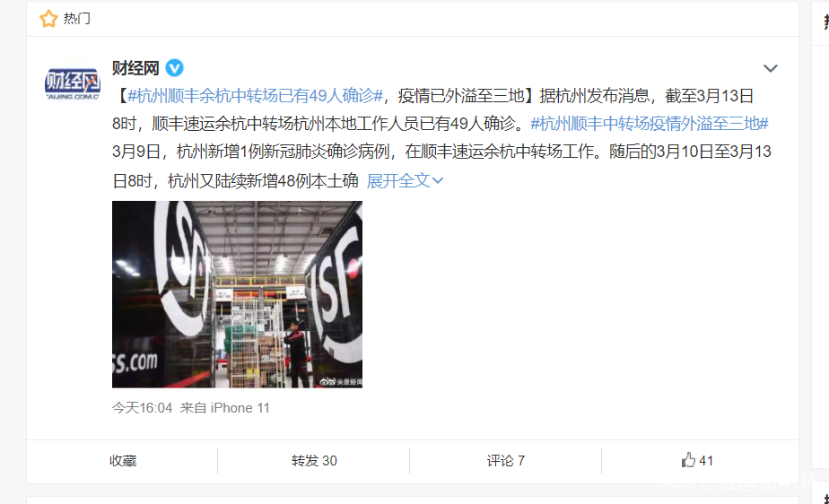Open the 财经网 avatar logo
The width and height of the screenshot is (829, 504).
pyautogui.click(x=72, y=83)
